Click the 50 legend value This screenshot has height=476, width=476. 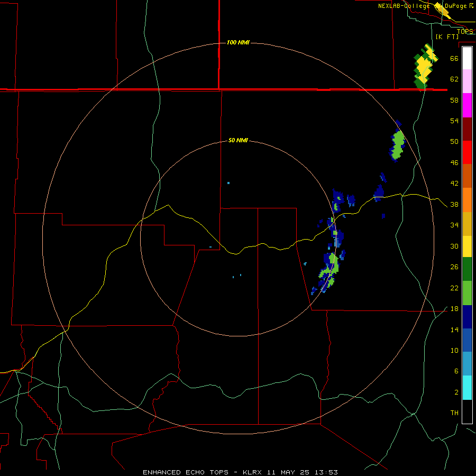[x=454, y=141]
